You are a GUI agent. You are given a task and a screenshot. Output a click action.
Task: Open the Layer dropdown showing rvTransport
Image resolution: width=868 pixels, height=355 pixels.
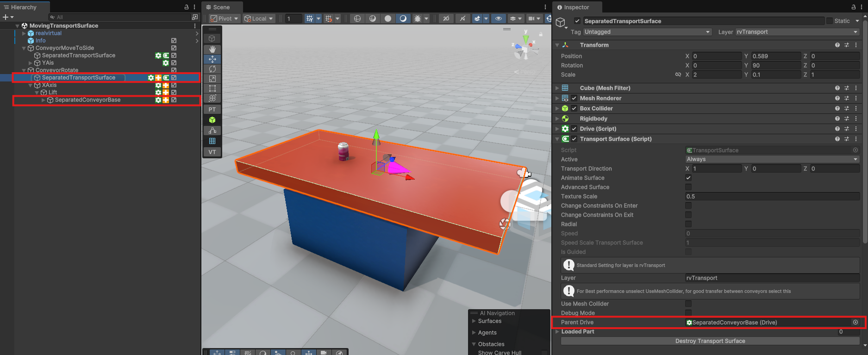click(797, 32)
